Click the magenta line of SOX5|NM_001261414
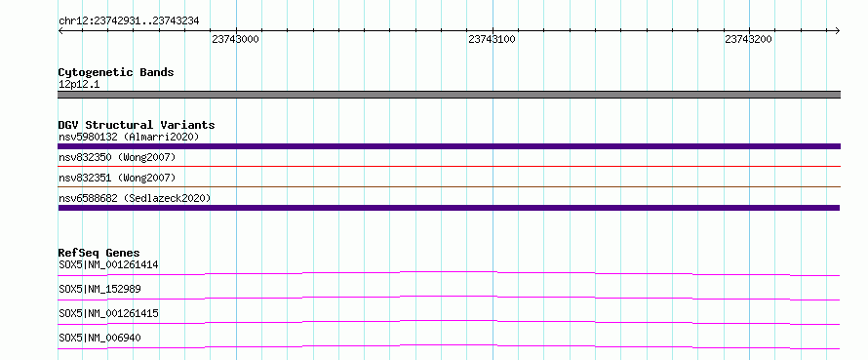The height and width of the screenshot is (360, 868). click(449, 273)
